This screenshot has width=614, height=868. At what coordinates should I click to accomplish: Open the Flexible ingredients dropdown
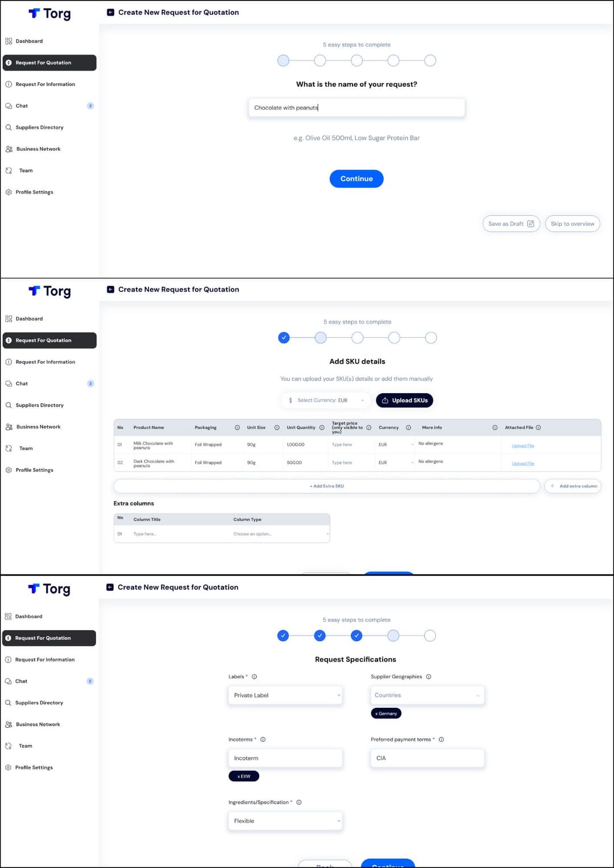[x=285, y=821]
